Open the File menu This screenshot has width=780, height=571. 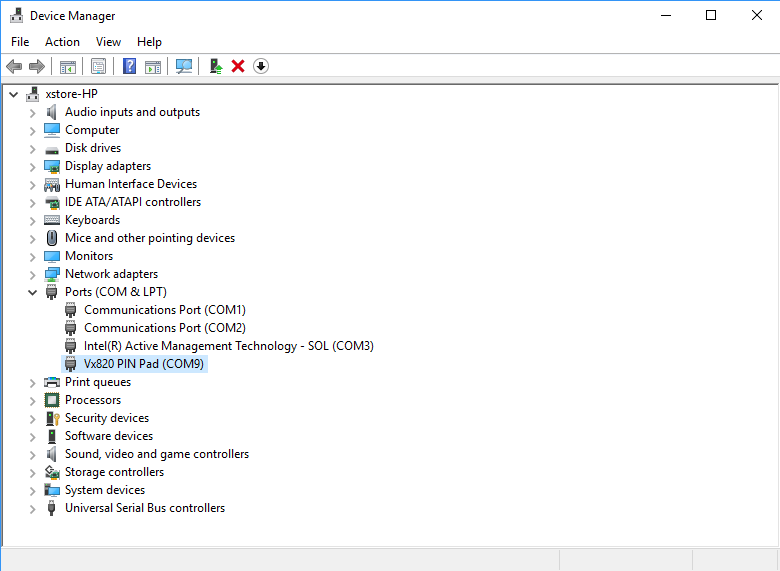(x=20, y=42)
